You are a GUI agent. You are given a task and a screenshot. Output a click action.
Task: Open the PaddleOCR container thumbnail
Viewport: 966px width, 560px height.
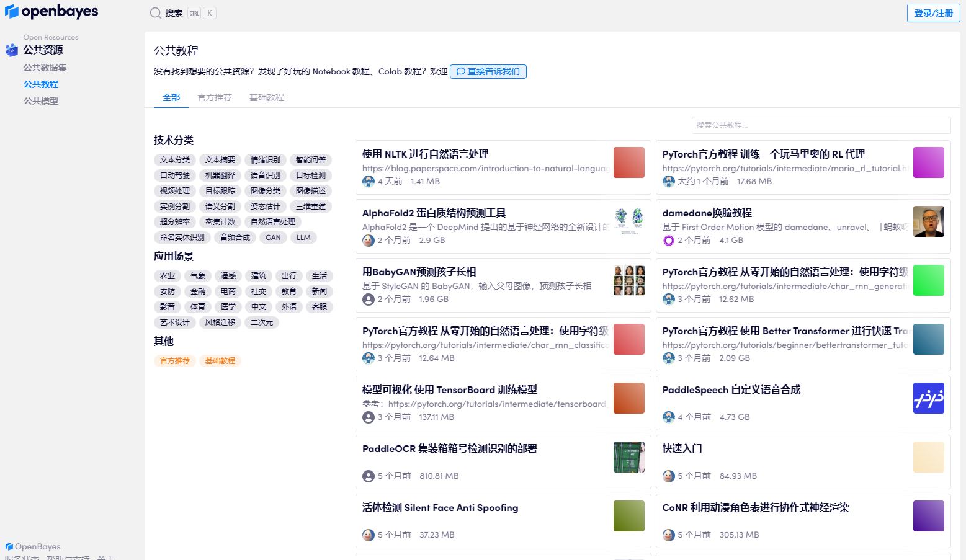point(629,457)
